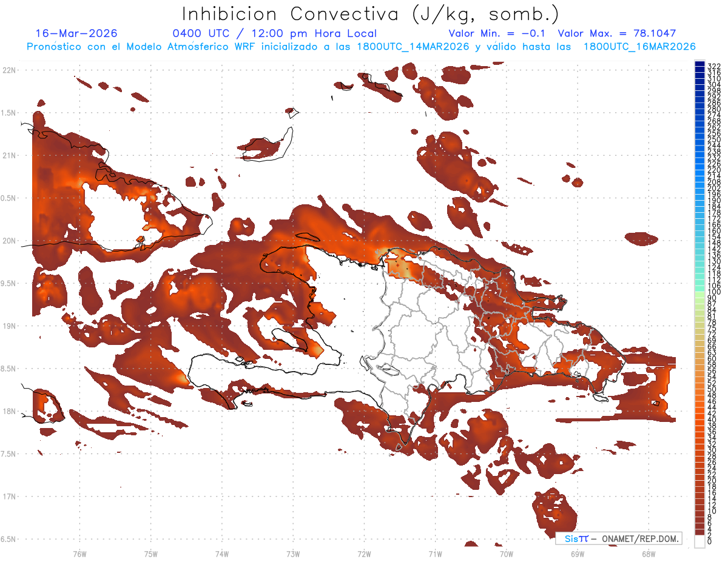Click the 72W longitude axis label
The width and height of the screenshot is (728, 562).
click(364, 554)
